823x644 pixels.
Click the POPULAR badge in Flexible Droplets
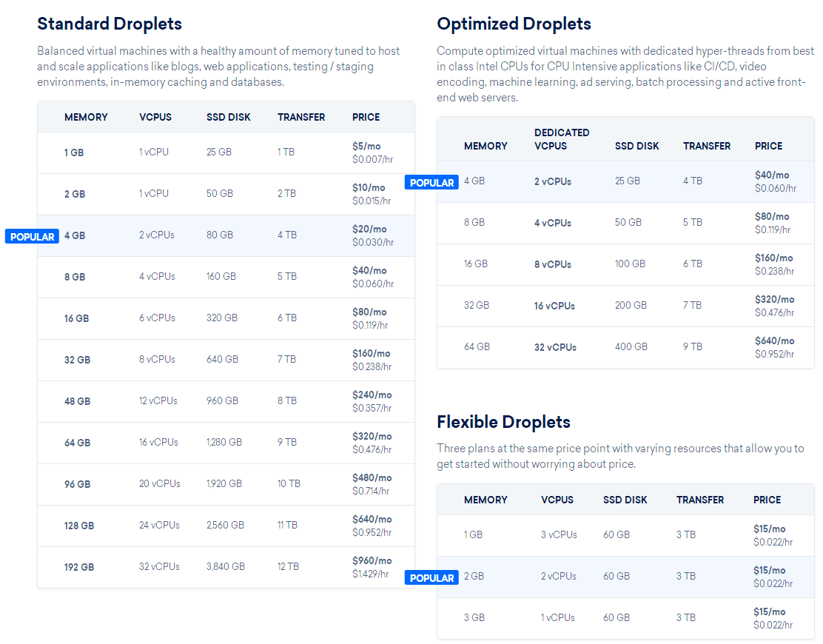[431, 578]
